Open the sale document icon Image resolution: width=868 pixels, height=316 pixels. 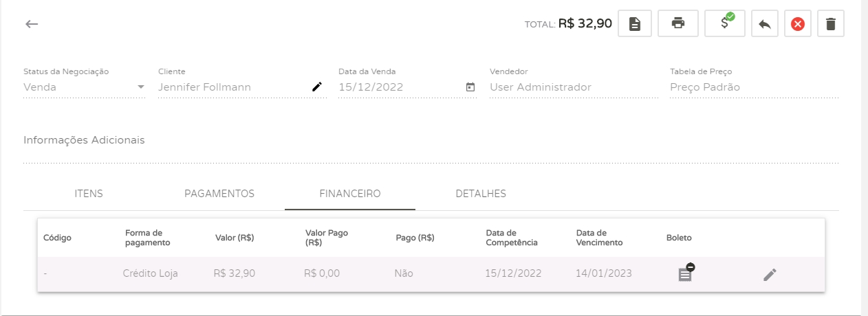click(x=635, y=24)
